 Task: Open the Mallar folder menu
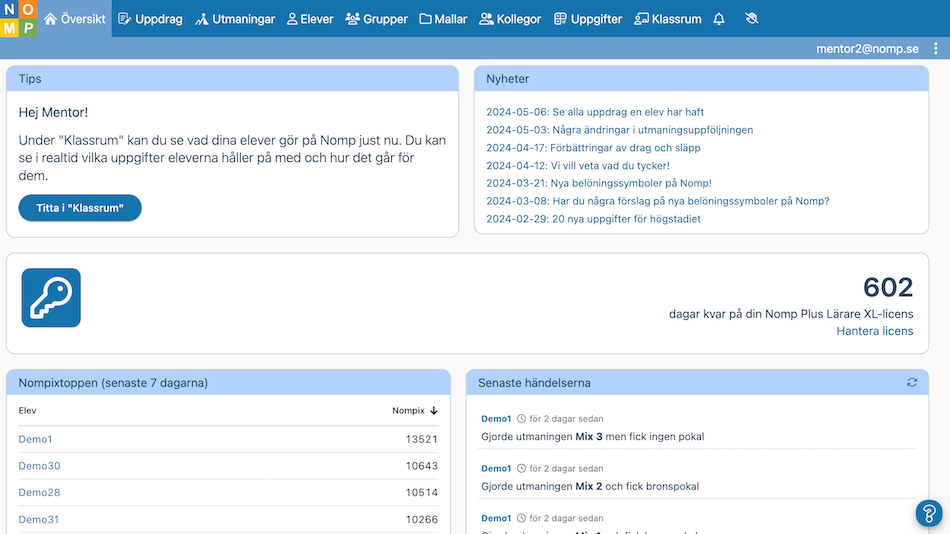(443, 19)
